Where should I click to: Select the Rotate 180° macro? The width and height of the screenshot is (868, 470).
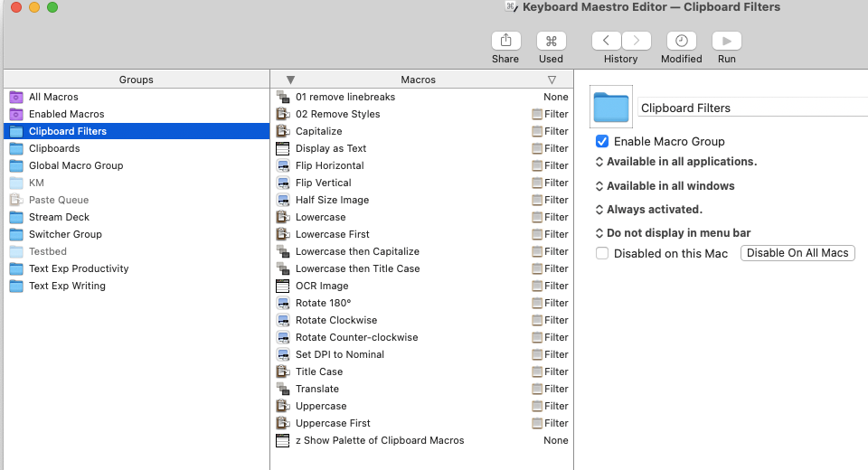tap(422, 303)
